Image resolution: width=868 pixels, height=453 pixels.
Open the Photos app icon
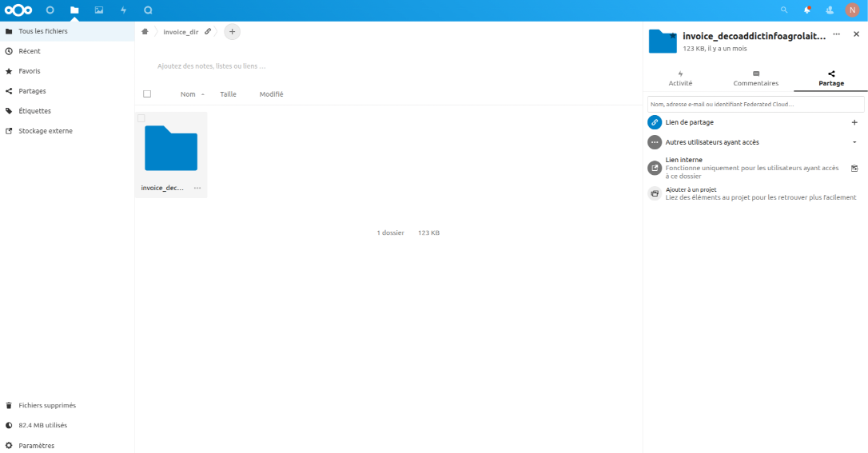(99, 10)
